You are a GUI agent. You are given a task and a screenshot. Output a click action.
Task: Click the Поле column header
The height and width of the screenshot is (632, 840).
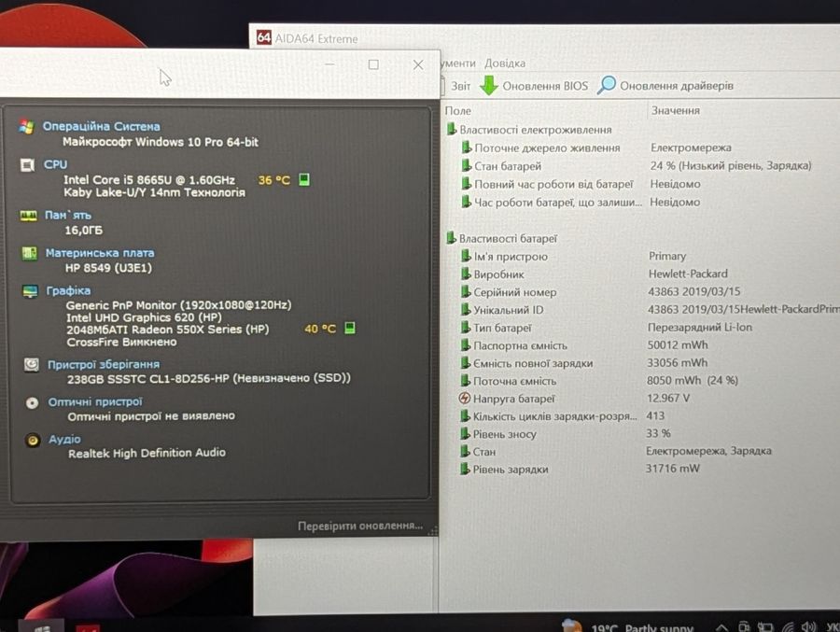[458, 111]
